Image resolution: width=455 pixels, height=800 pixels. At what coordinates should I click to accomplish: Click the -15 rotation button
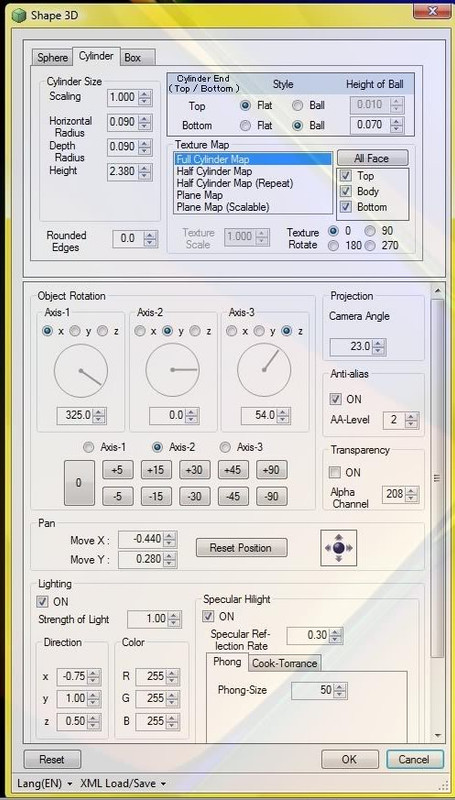pyautogui.click(x=156, y=496)
